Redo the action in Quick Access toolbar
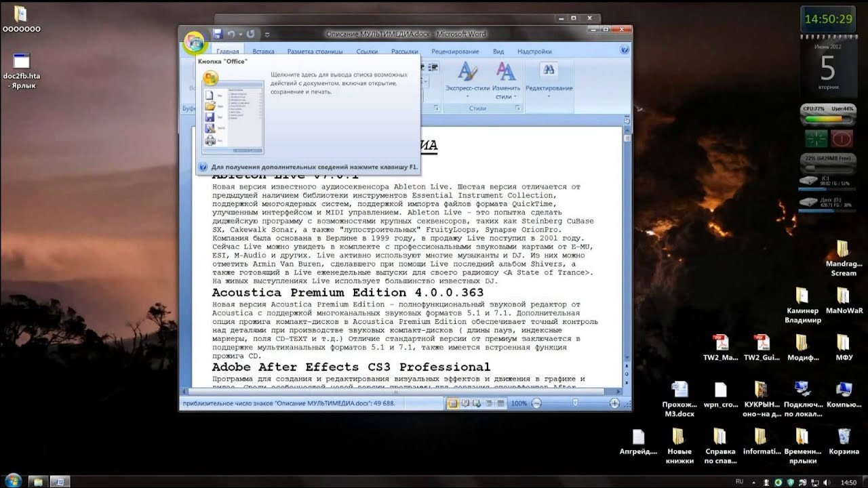 coord(251,34)
